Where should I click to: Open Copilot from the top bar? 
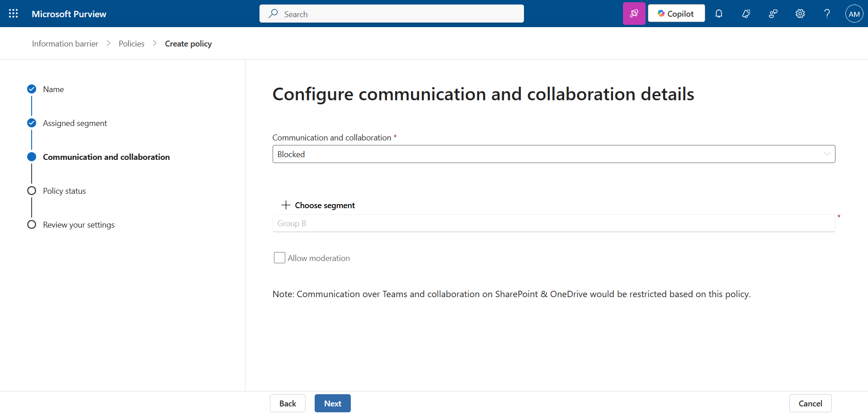point(676,14)
